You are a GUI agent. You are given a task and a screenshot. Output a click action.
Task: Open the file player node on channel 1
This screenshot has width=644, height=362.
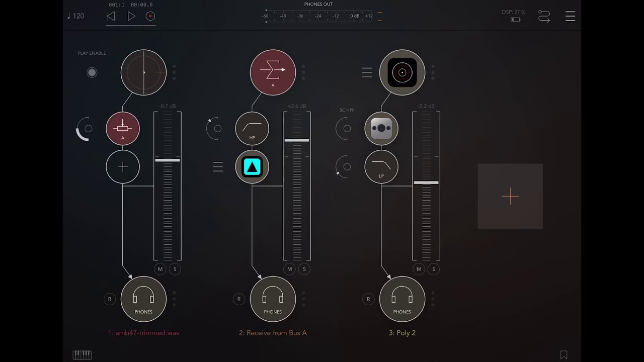point(143,72)
